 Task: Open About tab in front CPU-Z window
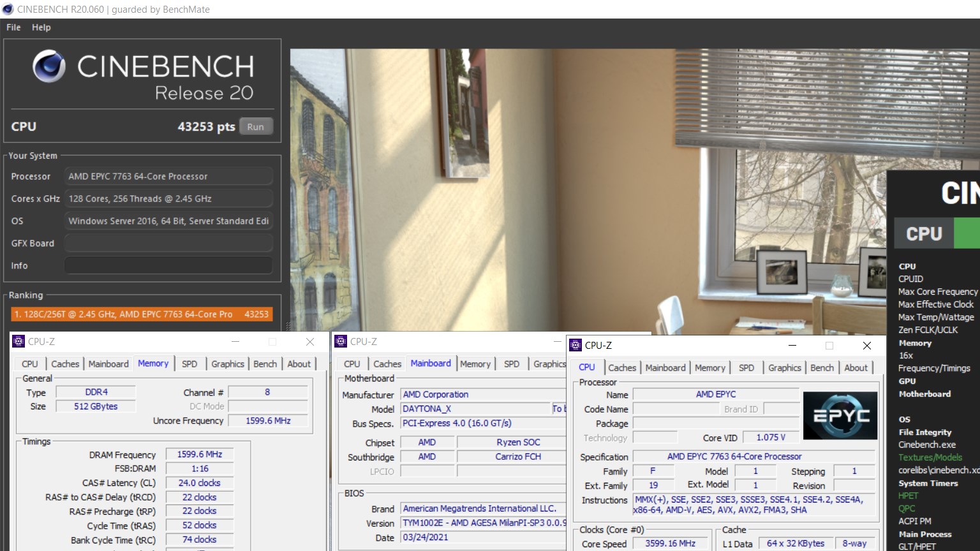[x=856, y=368]
